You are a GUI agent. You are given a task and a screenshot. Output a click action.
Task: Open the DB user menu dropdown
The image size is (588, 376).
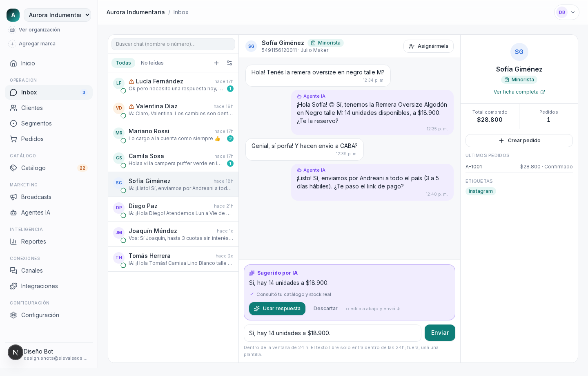tap(567, 12)
